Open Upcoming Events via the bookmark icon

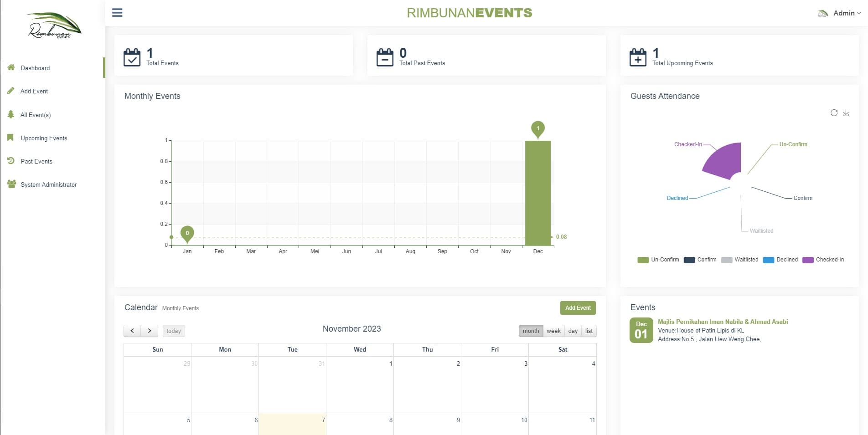pos(10,138)
